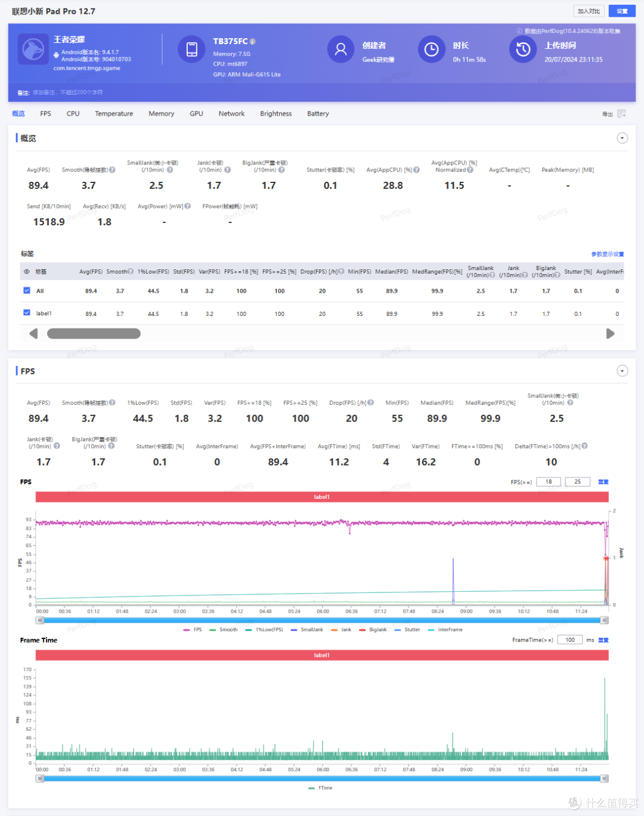The image size is (644, 816).
Task: Click scroll-right arrow under label table
Action: pyautogui.click(x=610, y=334)
